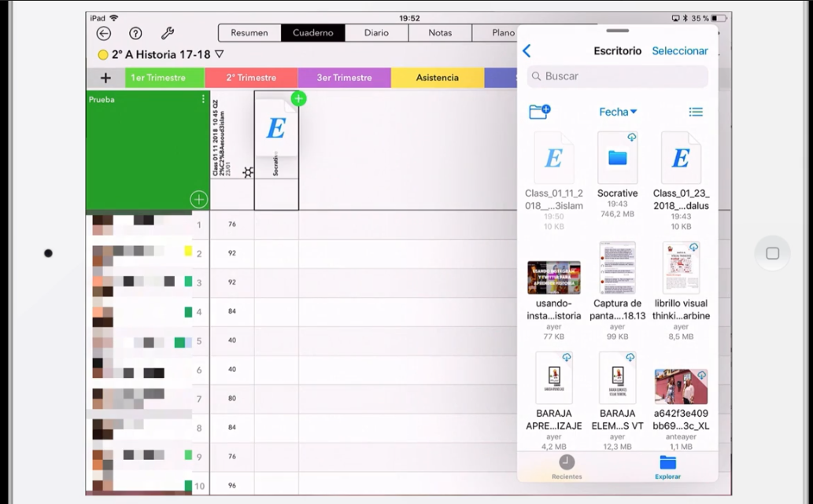Create new folder in Files panel
Image resolution: width=813 pixels, height=504 pixels.
539,112
